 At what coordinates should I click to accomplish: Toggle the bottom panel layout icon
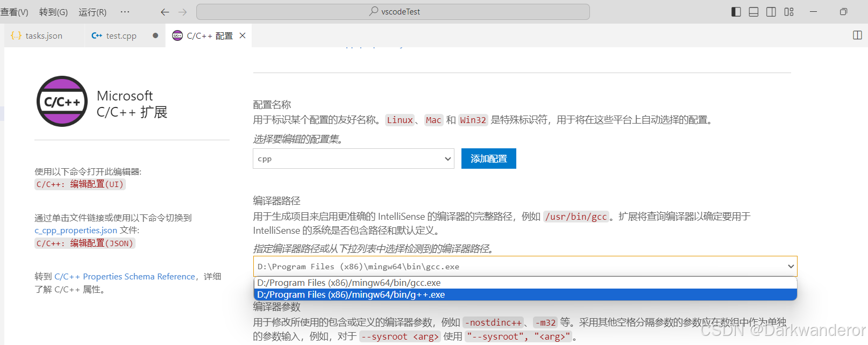point(753,12)
